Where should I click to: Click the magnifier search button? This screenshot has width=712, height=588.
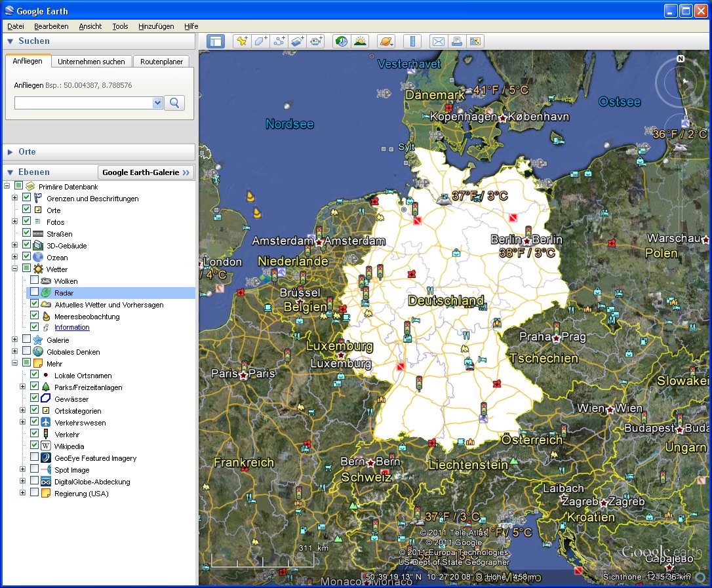174,103
